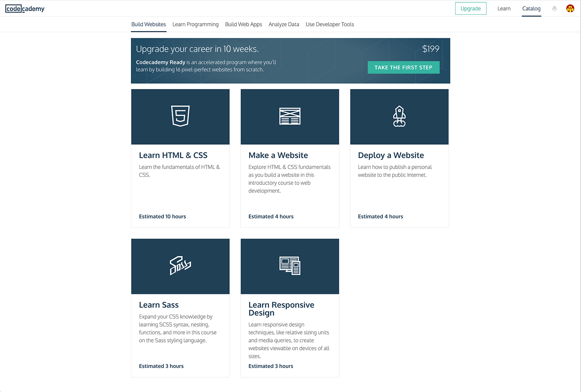The height and width of the screenshot is (392, 581).
Task: Click the Make a Website layout icon
Action: pyautogui.click(x=290, y=116)
